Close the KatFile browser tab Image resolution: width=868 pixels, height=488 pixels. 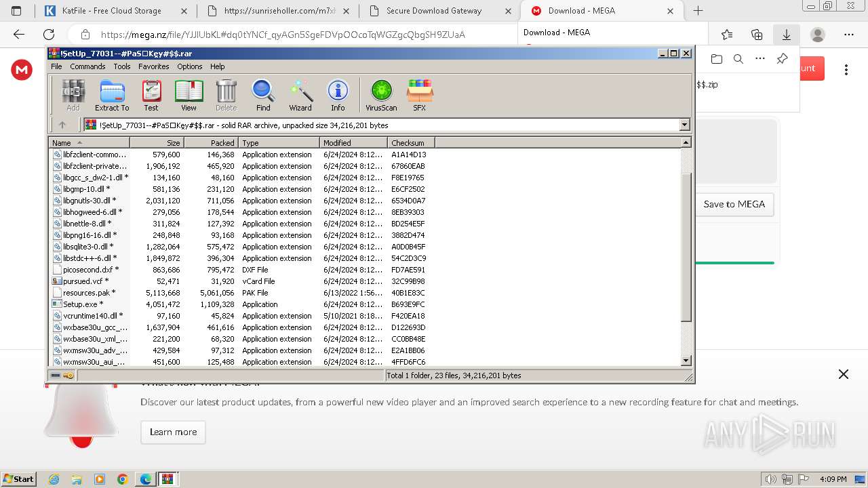point(184,11)
